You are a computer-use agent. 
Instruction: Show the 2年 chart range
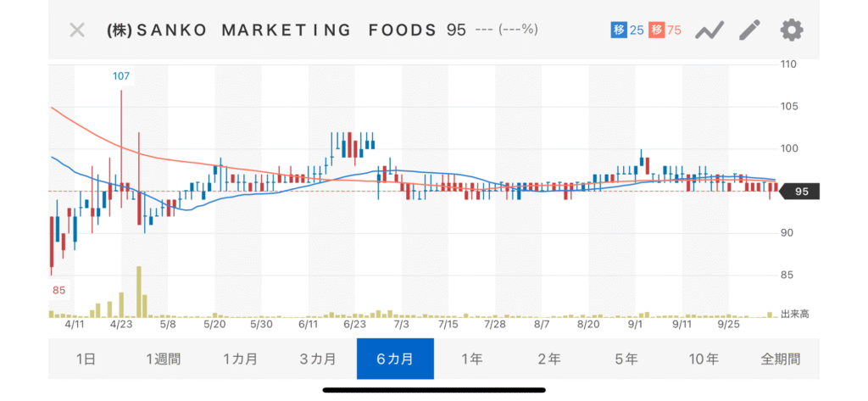point(549,359)
